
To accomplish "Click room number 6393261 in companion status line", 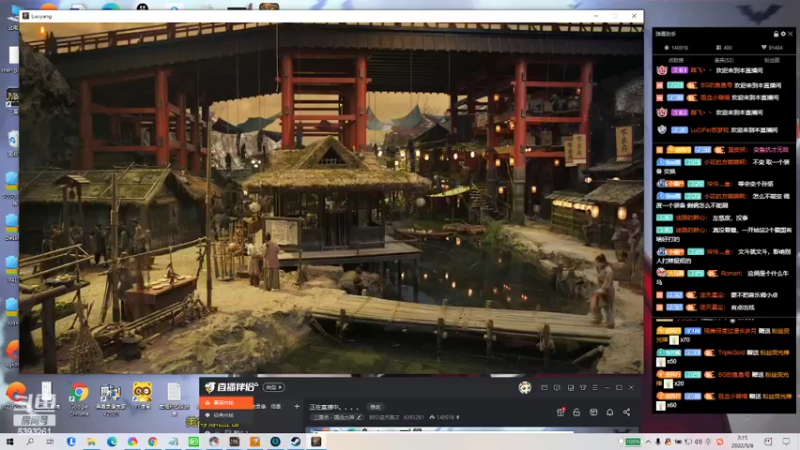I will coord(413,417).
